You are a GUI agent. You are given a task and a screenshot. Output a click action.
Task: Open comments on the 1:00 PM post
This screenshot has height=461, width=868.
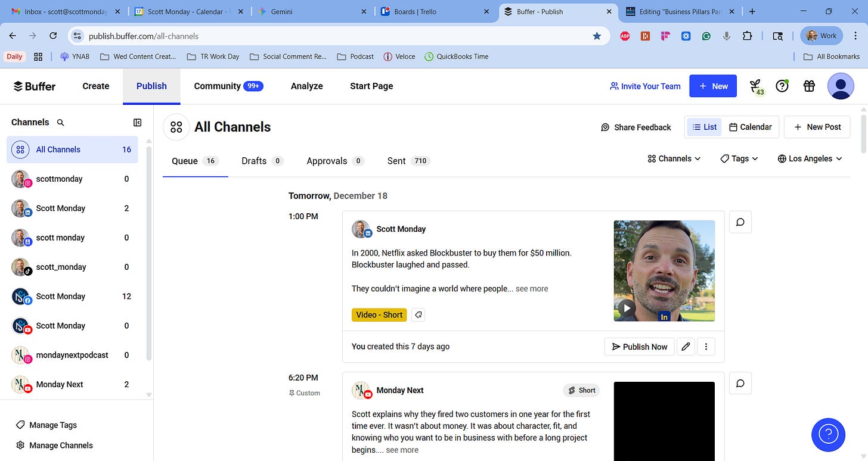click(x=740, y=222)
